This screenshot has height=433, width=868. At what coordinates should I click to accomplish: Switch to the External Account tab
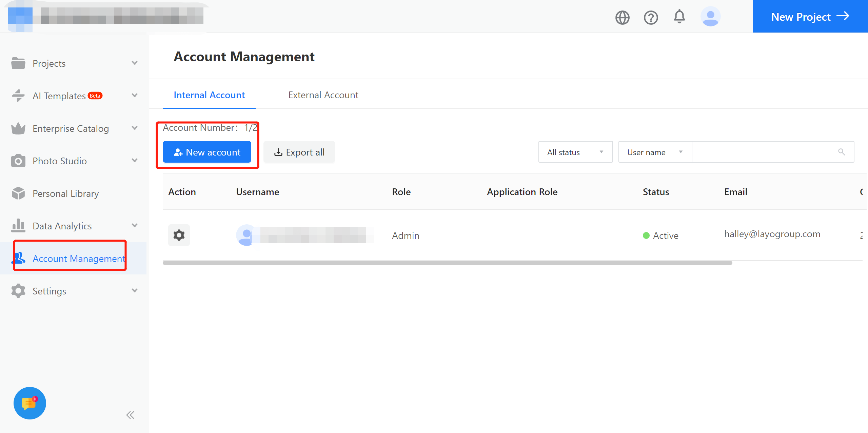tap(323, 95)
